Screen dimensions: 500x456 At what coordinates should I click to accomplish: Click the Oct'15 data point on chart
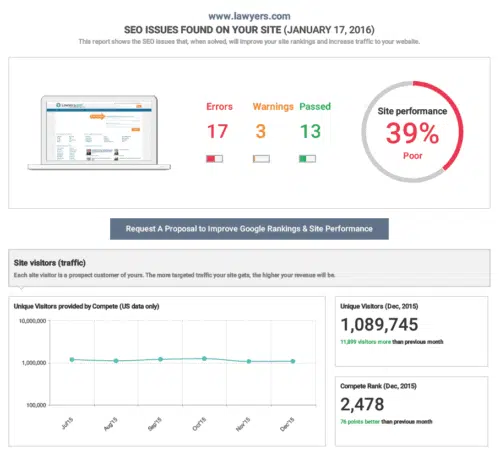point(204,358)
